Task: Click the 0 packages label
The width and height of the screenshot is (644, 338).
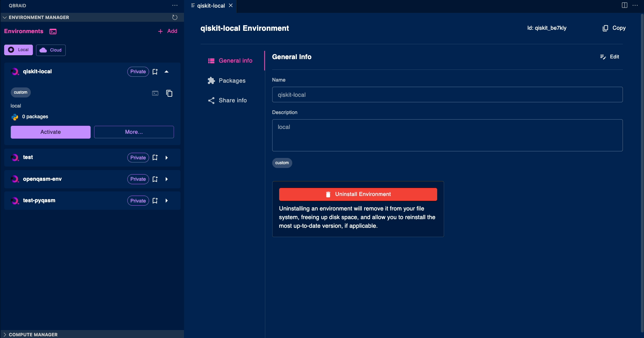Action: (x=35, y=117)
